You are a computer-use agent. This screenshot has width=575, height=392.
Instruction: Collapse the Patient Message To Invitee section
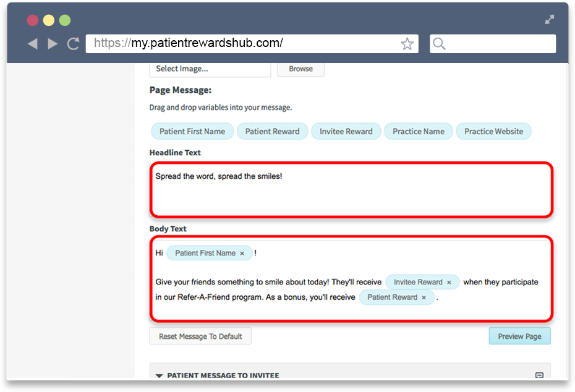(159, 375)
